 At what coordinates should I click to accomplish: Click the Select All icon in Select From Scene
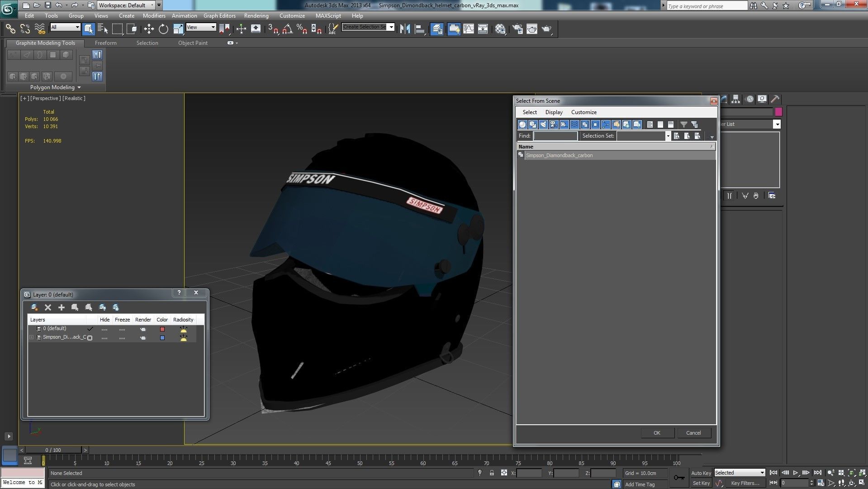[x=650, y=125]
